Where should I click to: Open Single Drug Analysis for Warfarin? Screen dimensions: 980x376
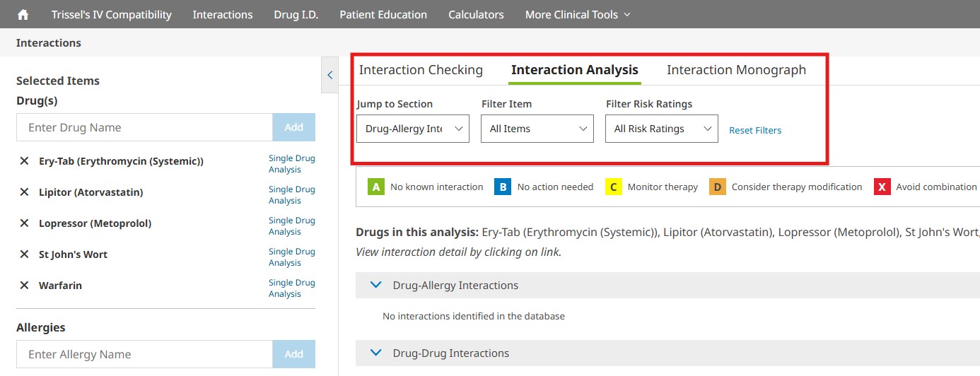[x=291, y=288]
